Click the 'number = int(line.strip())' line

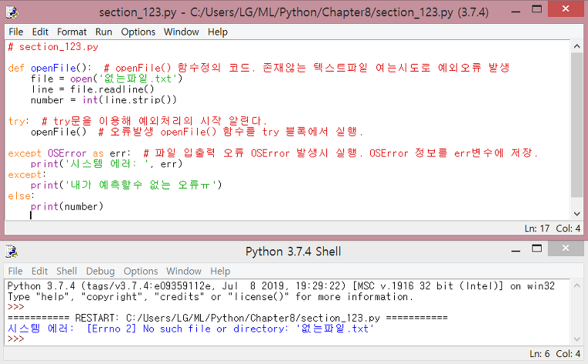103,100
